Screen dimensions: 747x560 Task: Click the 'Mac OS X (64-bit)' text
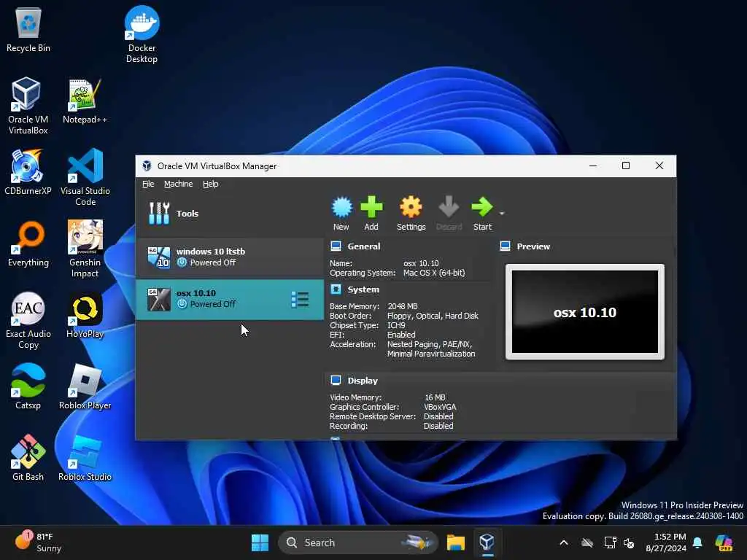434,273
